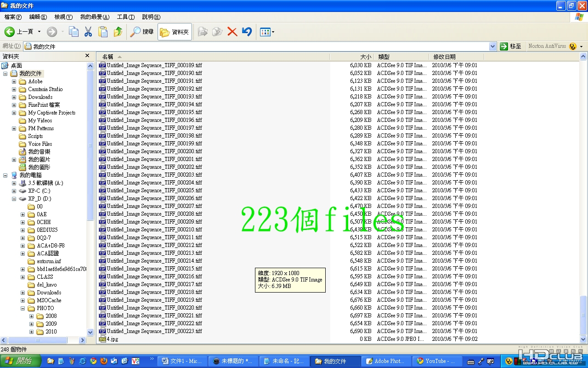Screen dimensions: 588x368
Task: Sort by the 類型 column header
Action: pos(402,57)
